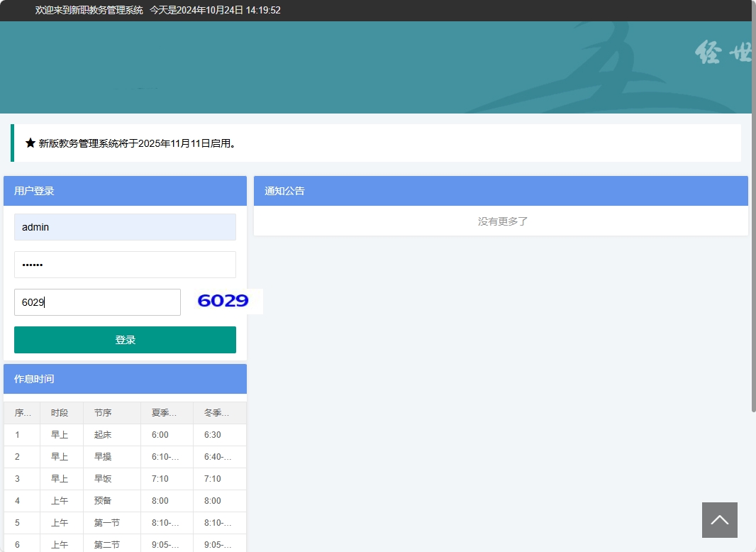Click the 通知公告 panel header

click(284, 190)
